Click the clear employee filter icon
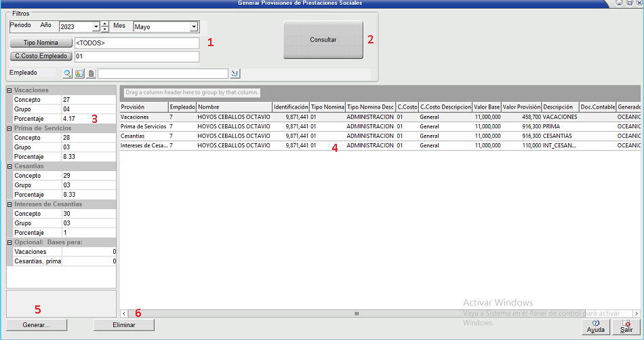644x340 pixels. tap(235, 73)
